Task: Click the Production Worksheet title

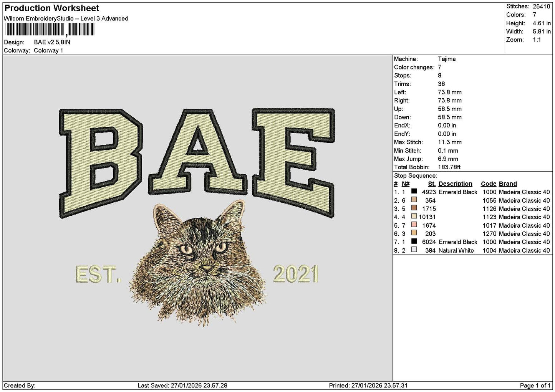Action: 51,8
